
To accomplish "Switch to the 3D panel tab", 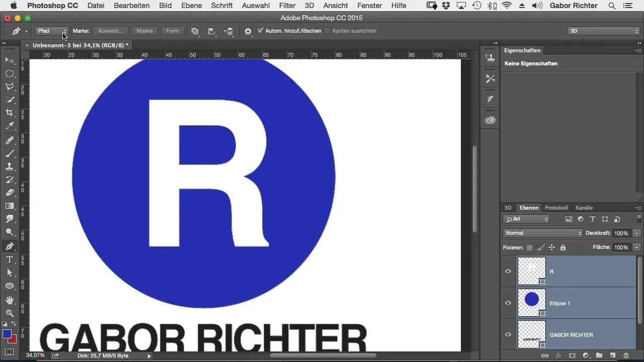I will (508, 208).
